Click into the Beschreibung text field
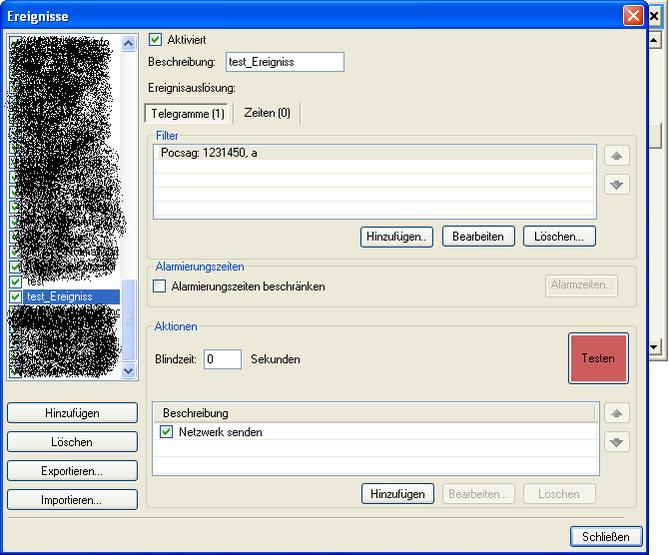669x555 pixels. point(285,62)
